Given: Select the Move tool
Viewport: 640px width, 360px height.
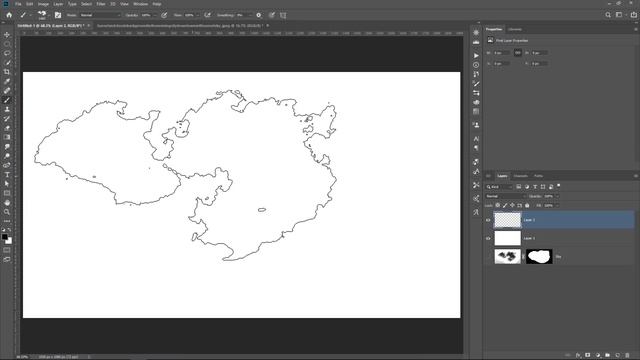Looking at the screenshot, I should pos(7,35).
